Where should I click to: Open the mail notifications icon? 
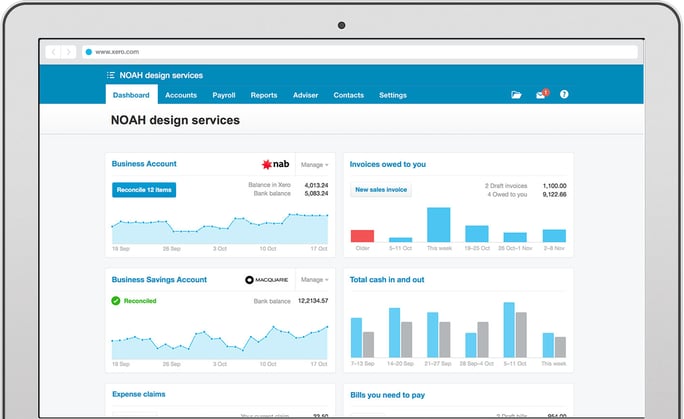541,94
